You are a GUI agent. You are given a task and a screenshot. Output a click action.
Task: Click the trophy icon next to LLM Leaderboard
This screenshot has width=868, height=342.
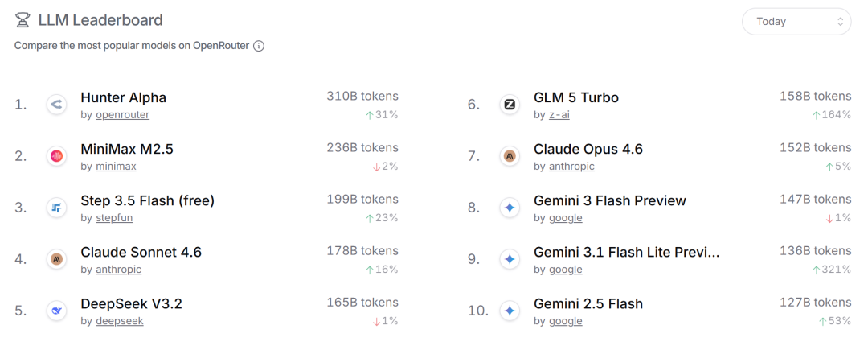pyautogui.click(x=23, y=21)
